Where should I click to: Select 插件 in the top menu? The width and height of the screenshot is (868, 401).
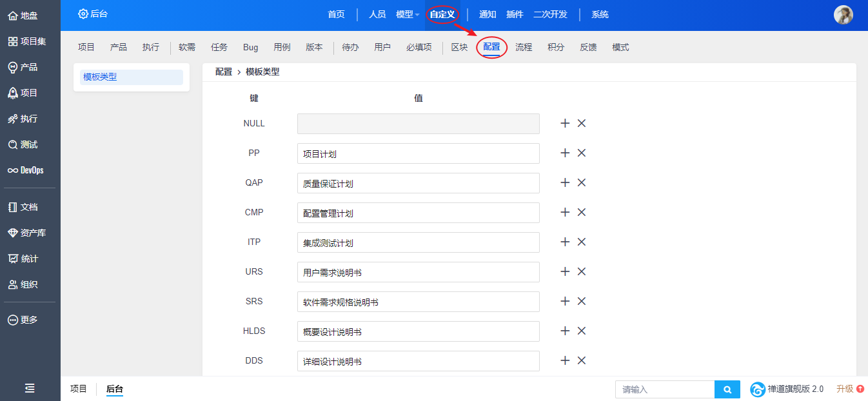[515, 14]
